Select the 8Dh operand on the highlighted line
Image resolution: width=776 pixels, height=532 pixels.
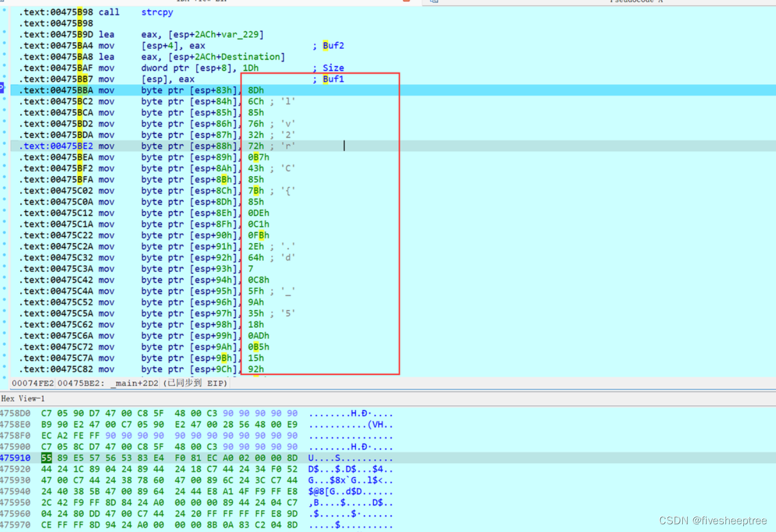[255, 90]
